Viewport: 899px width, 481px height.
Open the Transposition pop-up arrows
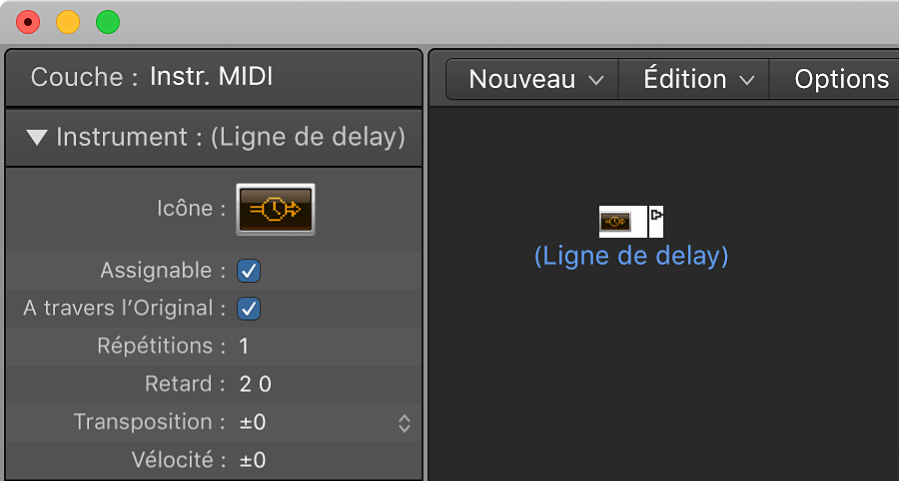[x=404, y=423]
